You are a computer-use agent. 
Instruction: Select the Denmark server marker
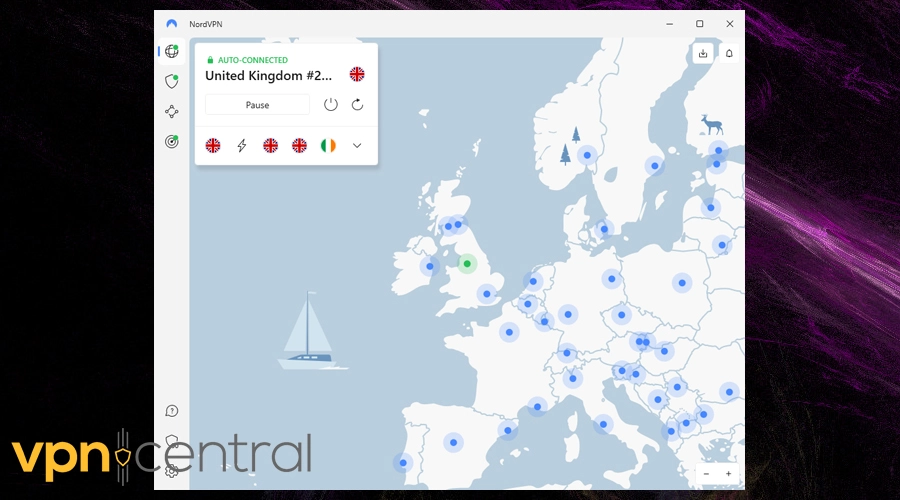coord(604,229)
